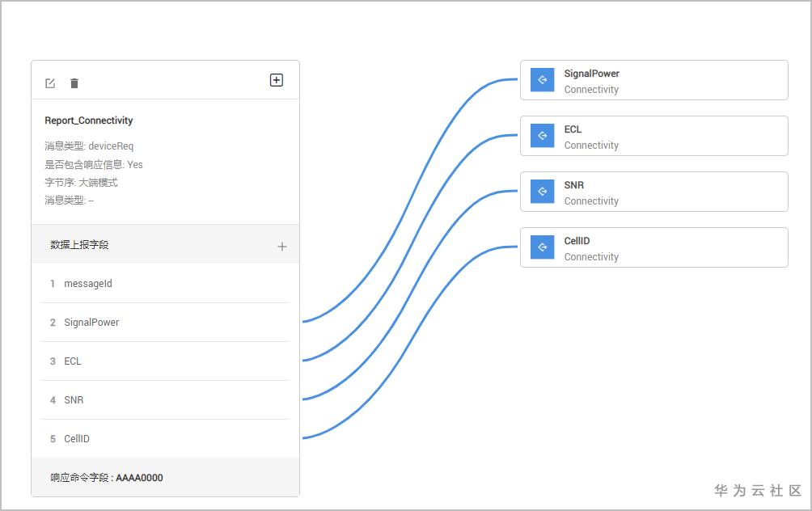Image resolution: width=812 pixels, height=511 pixels.
Task: Click the add message plus-box icon
Action: click(x=277, y=80)
